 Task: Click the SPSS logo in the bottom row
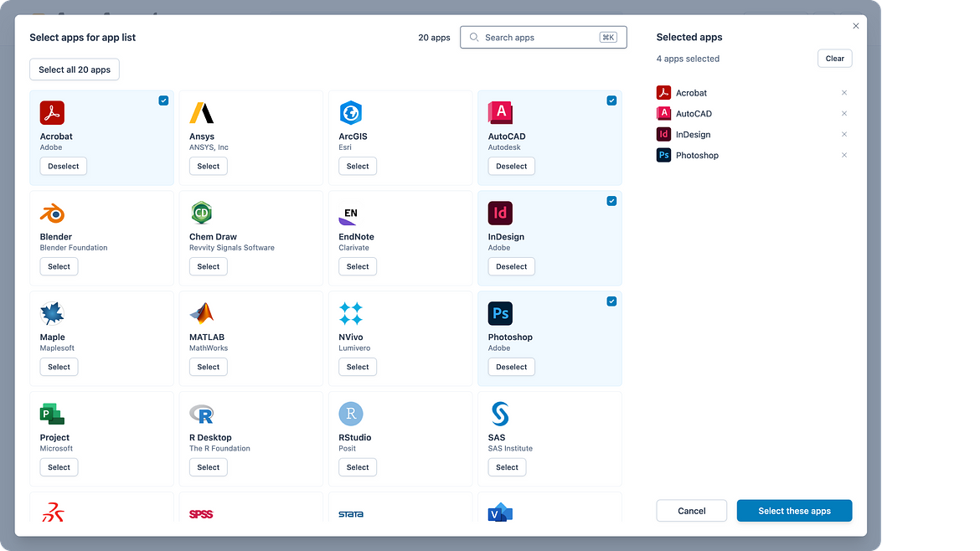coord(201,514)
